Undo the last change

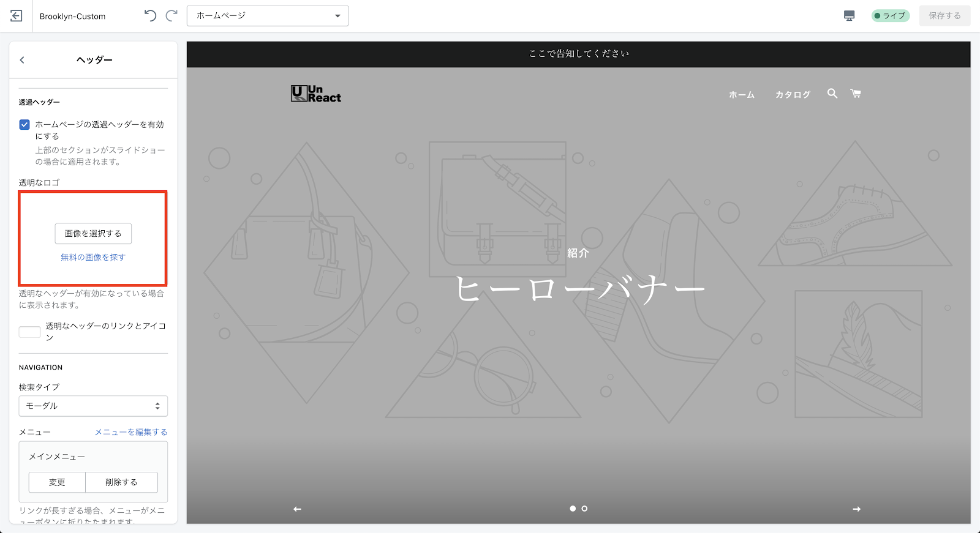coord(150,16)
